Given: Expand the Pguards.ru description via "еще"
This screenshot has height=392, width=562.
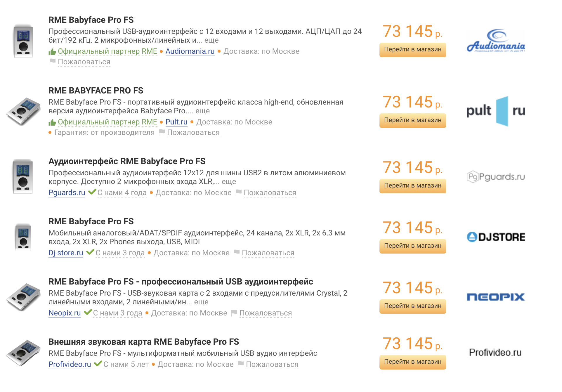Looking at the screenshot, I should [229, 182].
